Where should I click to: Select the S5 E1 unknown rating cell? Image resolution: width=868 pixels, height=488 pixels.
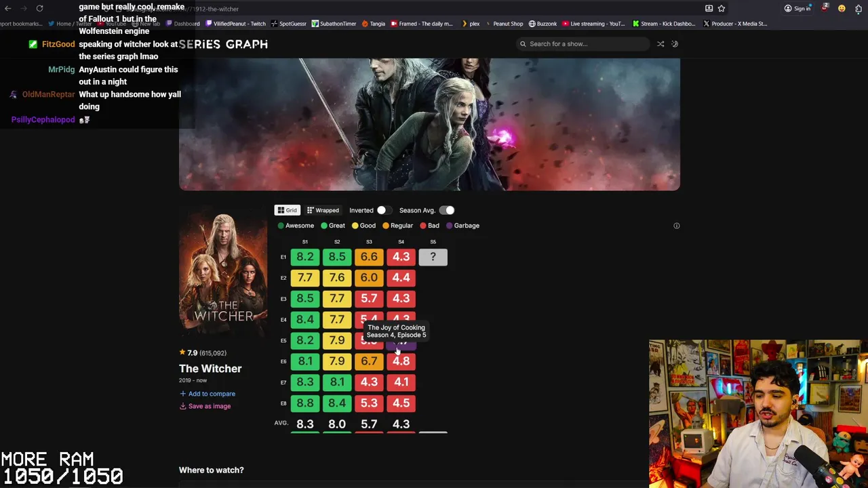point(433,257)
